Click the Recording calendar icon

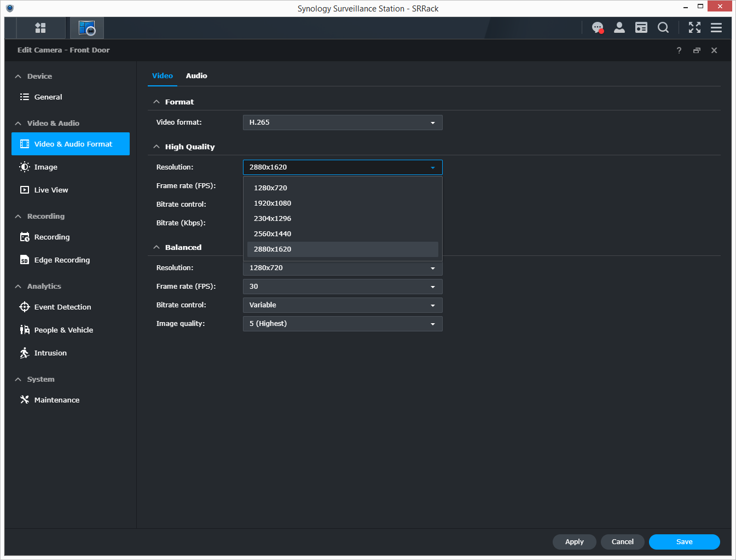pos(25,237)
